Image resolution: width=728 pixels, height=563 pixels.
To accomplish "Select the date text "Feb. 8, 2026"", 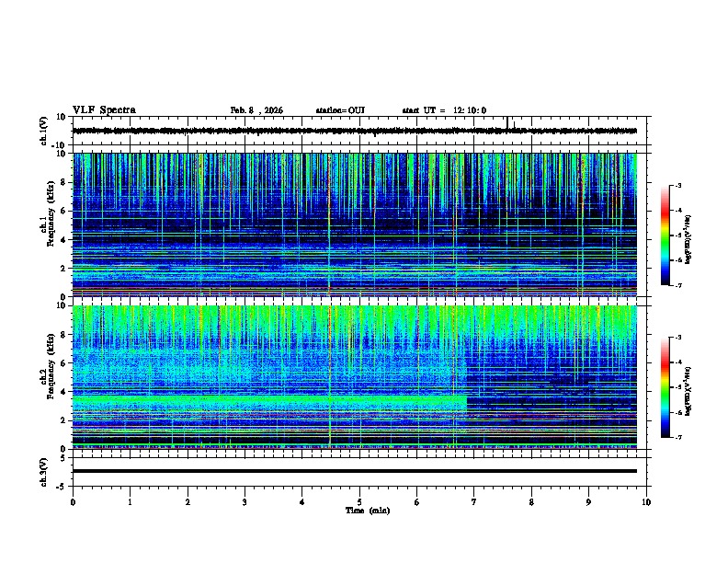I will (x=256, y=110).
